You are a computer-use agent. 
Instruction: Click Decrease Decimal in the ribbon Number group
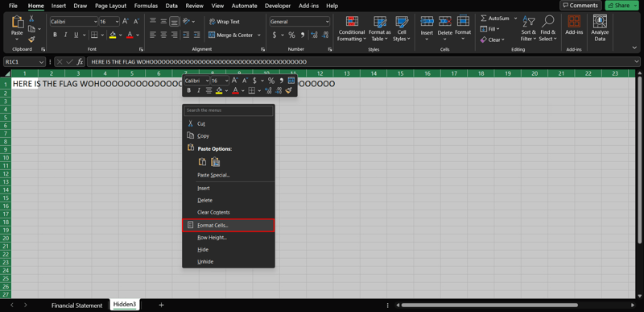click(x=325, y=35)
